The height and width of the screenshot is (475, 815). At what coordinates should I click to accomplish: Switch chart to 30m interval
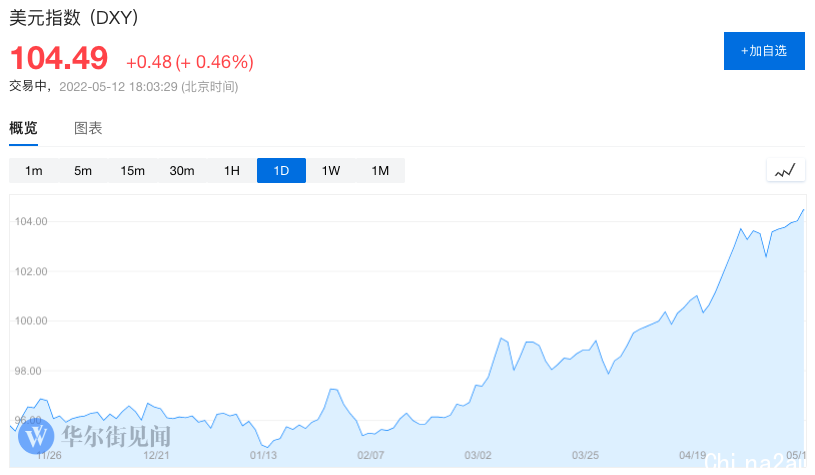pyautogui.click(x=182, y=170)
